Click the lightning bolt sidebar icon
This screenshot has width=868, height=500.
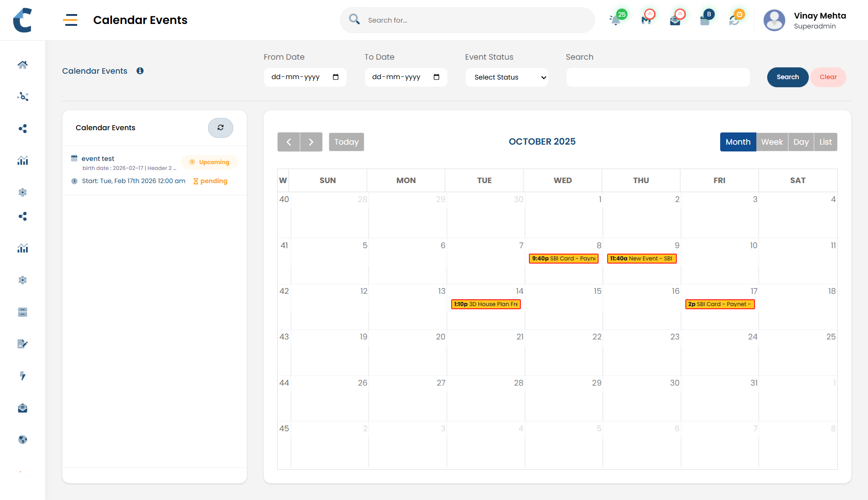[x=23, y=376]
